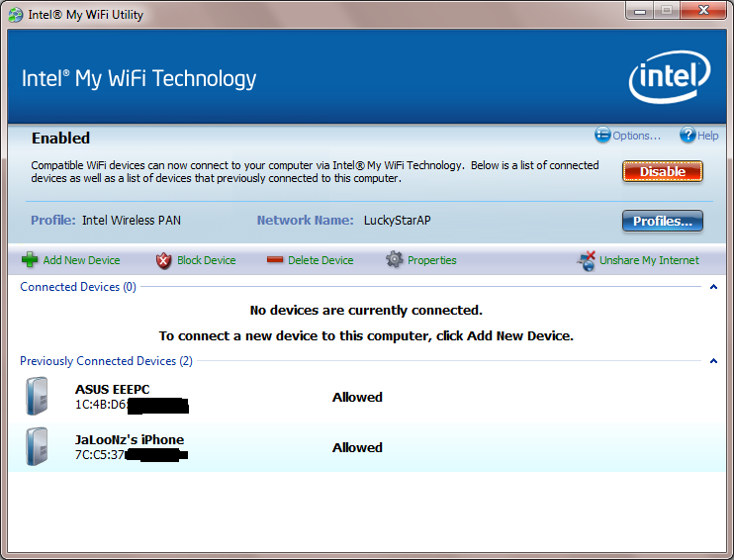Click the red shield Block Device icon
The height and width of the screenshot is (560, 734).
click(x=163, y=260)
